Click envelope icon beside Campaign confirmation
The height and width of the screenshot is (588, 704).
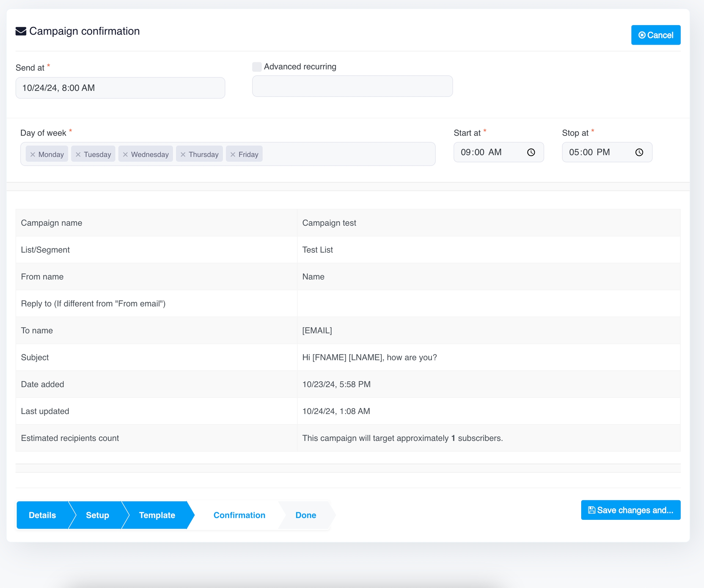21,31
